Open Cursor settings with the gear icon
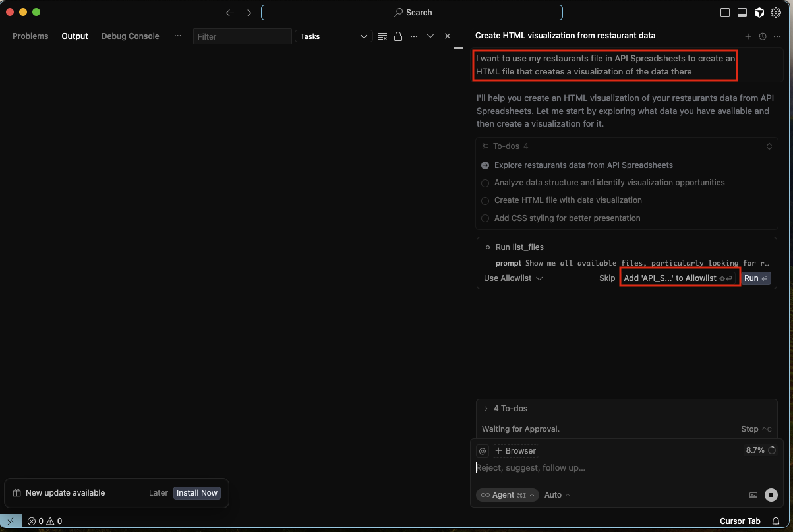Image resolution: width=793 pixels, height=532 pixels. [776, 12]
